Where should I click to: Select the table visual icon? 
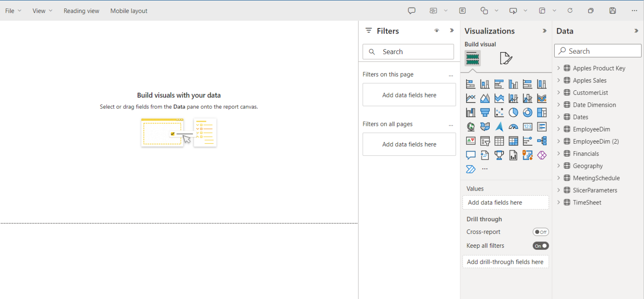[499, 141]
